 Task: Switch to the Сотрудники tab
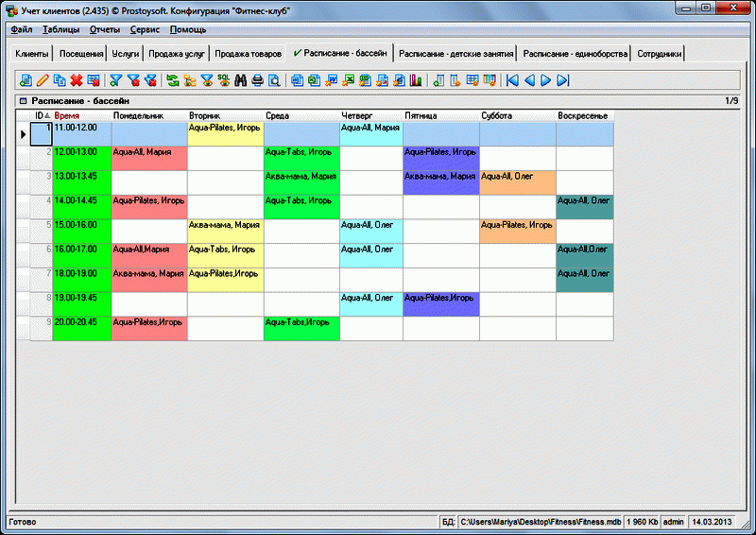point(660,54)
